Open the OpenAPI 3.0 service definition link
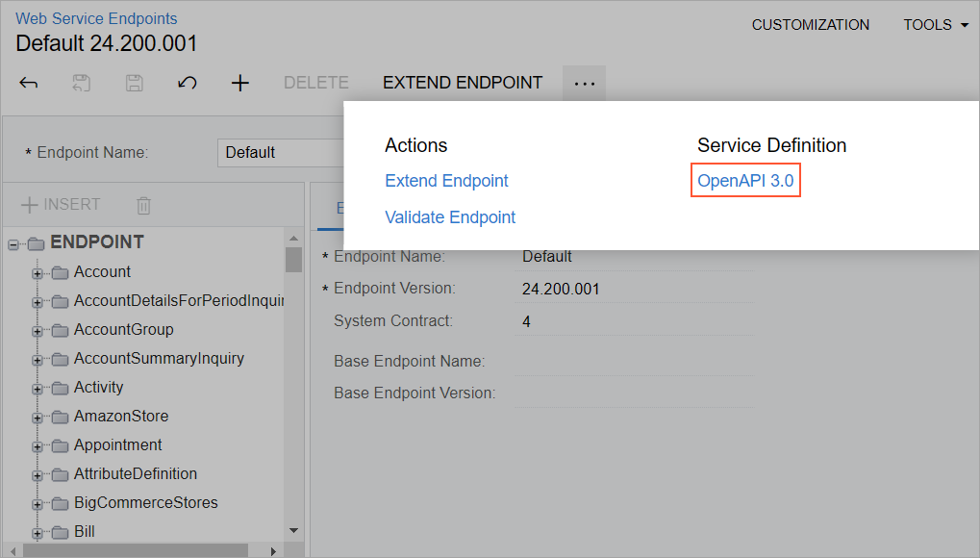 [x=745, y=181]
